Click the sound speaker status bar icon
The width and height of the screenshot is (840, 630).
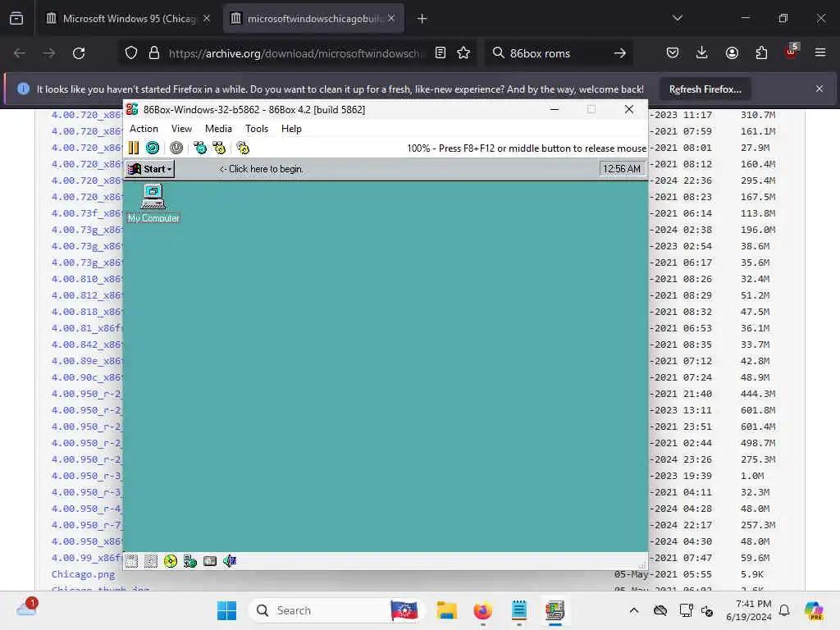[230, 561]
